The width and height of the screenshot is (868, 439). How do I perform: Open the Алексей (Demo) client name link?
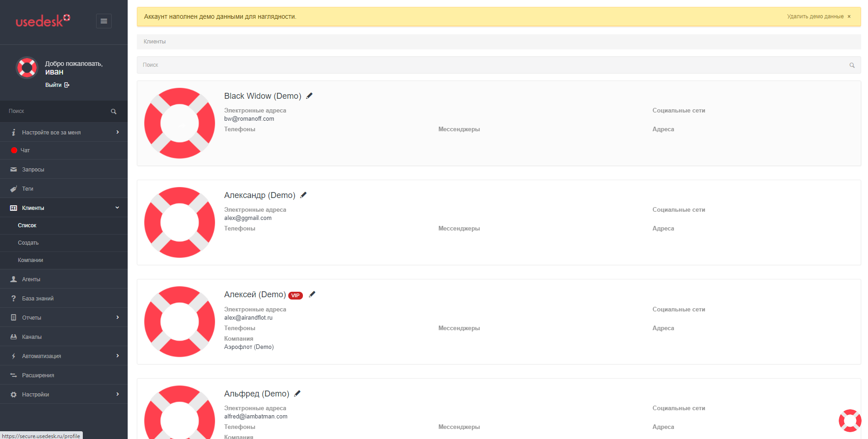coord(255,294)
